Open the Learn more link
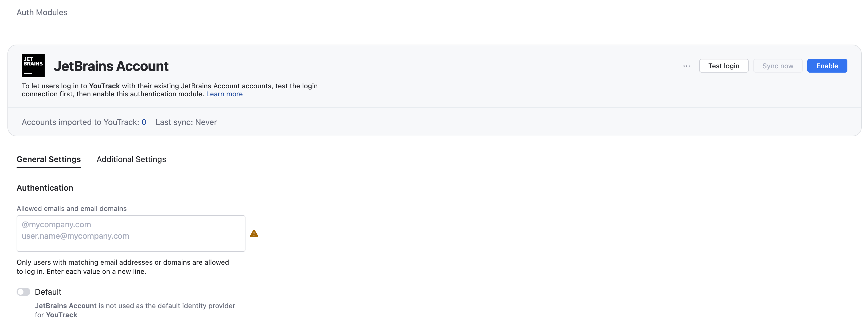The height and width of the screenshot is (331, 868). click(224, 94)
